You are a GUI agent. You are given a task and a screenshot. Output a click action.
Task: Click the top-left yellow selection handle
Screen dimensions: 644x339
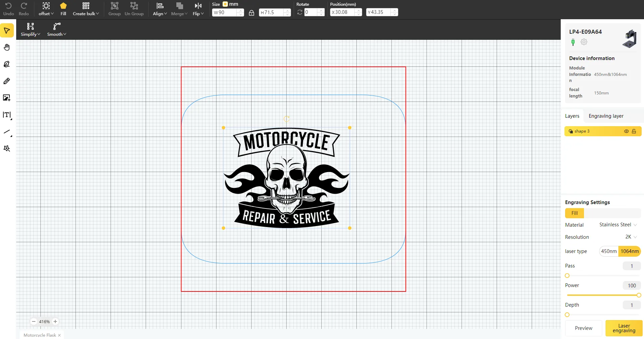(224, 128)
